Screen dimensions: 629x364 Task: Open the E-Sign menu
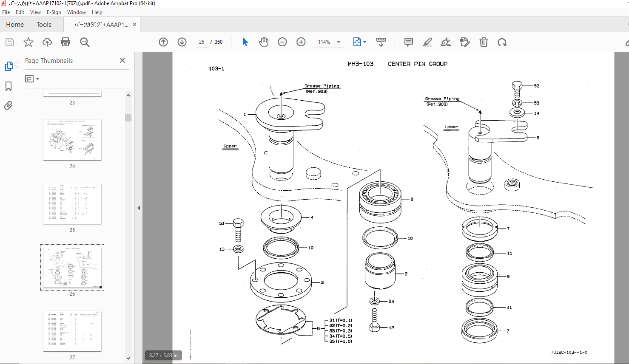54,12
